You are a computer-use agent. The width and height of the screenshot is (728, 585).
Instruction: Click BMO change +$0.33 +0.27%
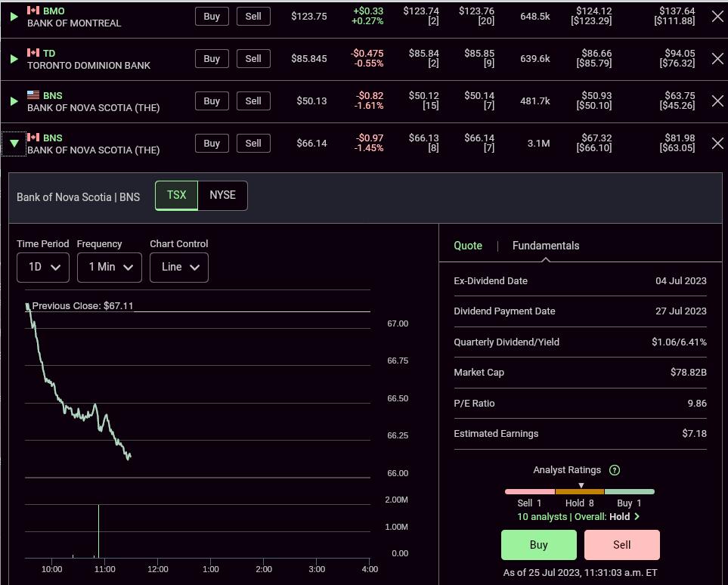tap(367, 17)
